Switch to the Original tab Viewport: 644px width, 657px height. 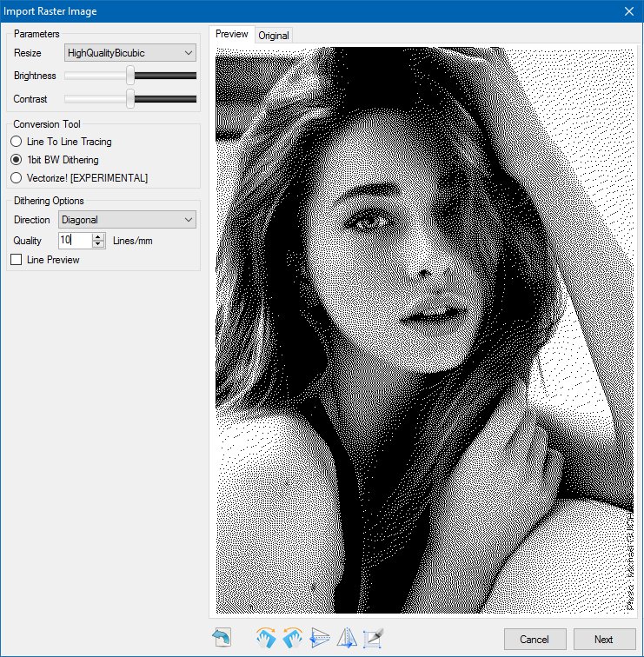pos(274,36)
